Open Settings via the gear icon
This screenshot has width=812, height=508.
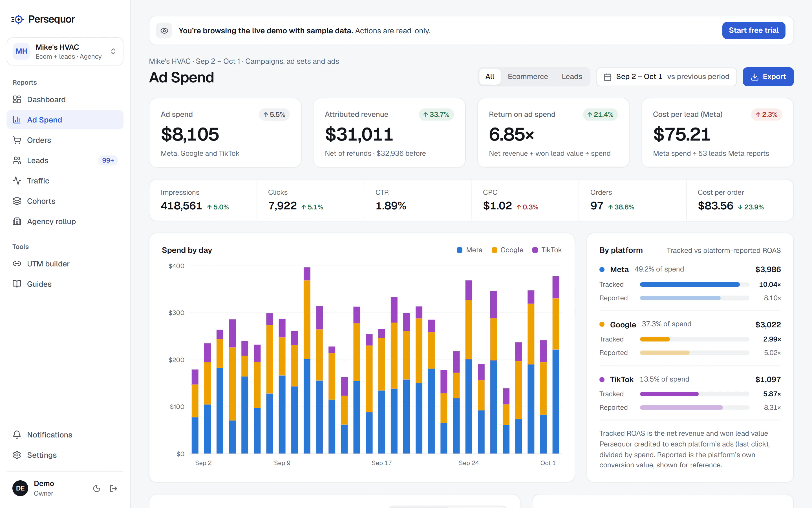(x=17, y=455)
